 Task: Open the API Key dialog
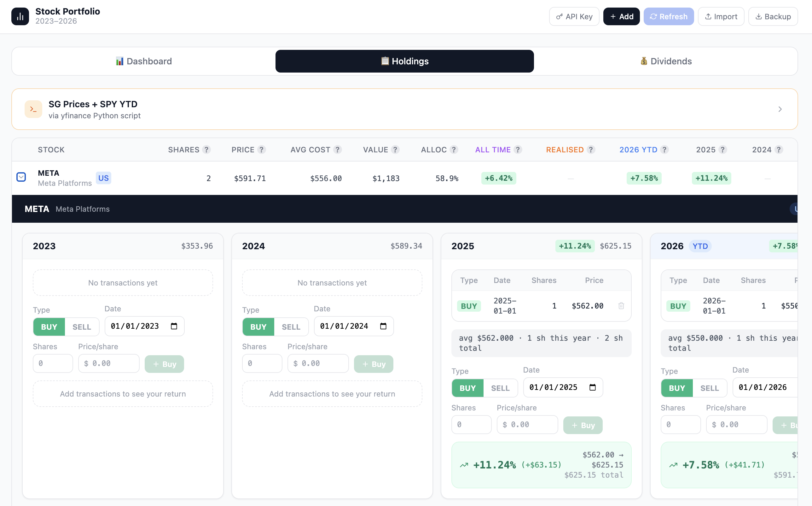pos(574,16)
